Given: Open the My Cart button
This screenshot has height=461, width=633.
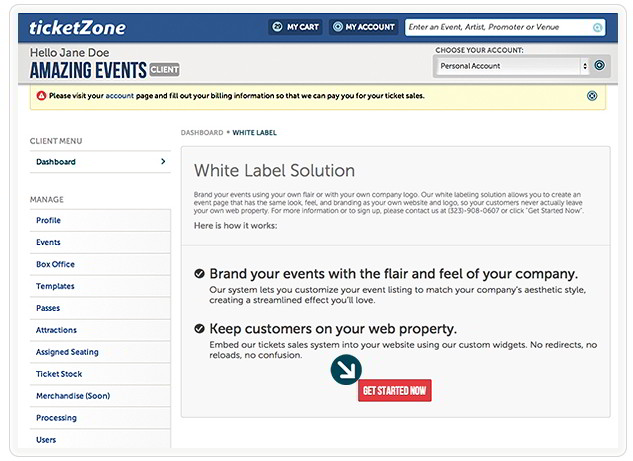Looking at the screenshot, I should 295,27.
